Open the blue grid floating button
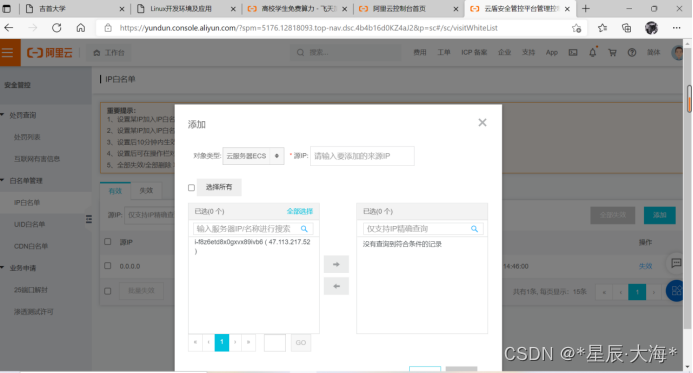Screen dimensions: 693x373 676,291
